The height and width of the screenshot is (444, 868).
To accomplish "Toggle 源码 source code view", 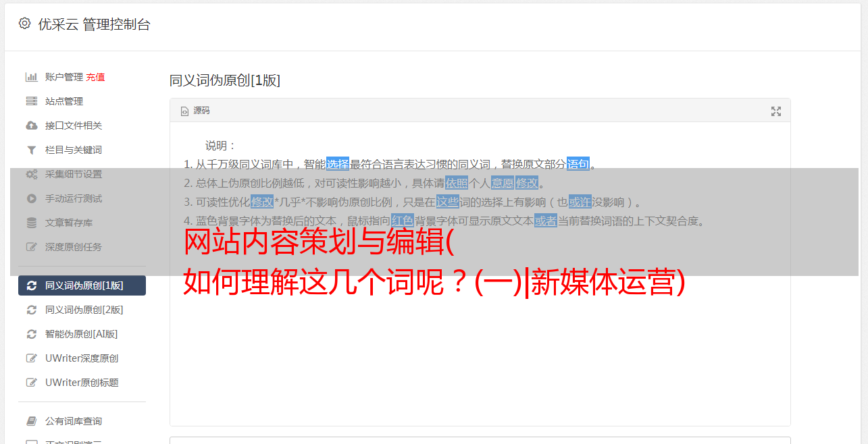I will [x=195, y=111].
